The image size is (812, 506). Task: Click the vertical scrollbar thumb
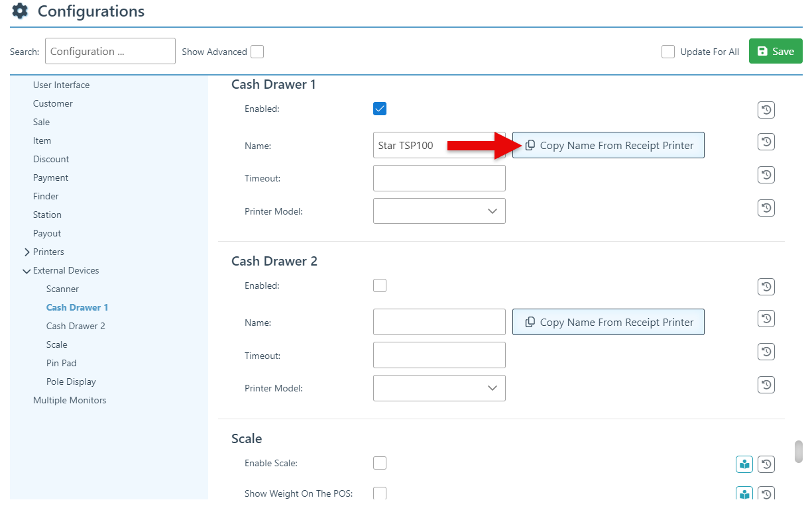tap(799, 452)
